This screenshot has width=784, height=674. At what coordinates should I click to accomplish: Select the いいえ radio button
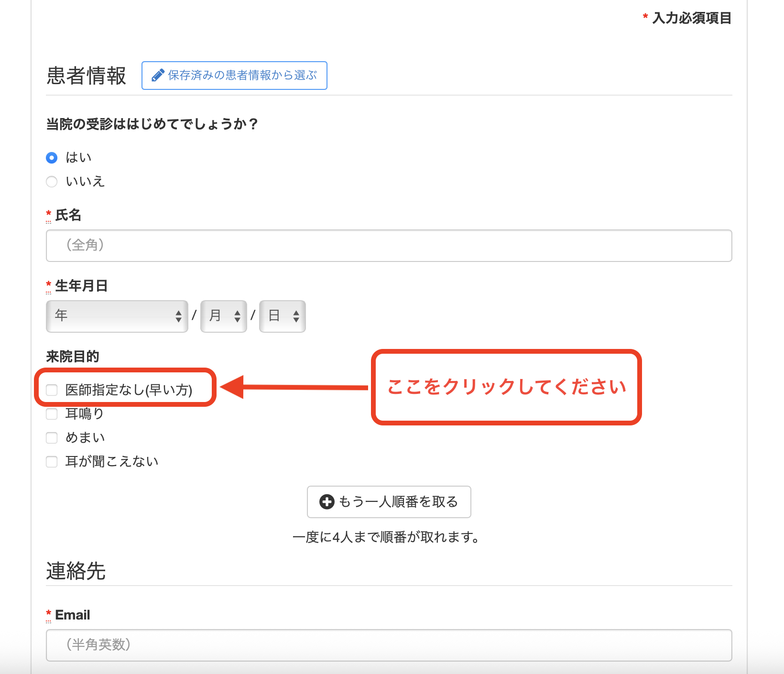(x=52, y=182)
